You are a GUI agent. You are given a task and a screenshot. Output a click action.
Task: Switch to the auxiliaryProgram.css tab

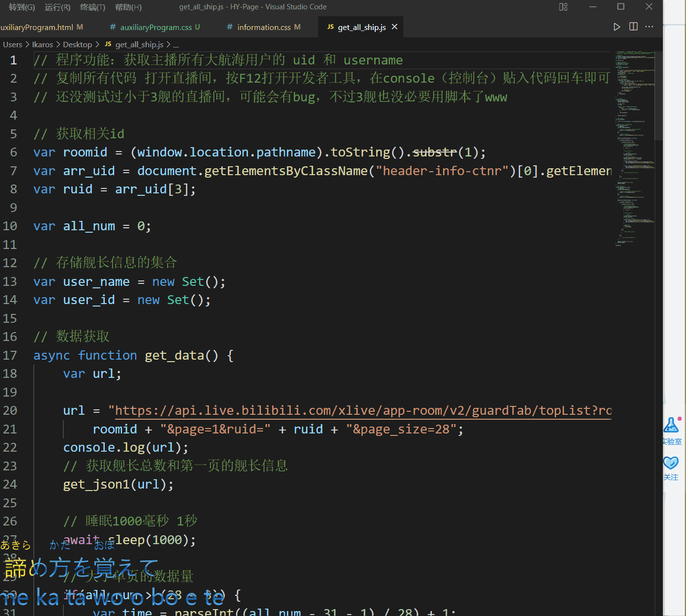click(155, 28)
